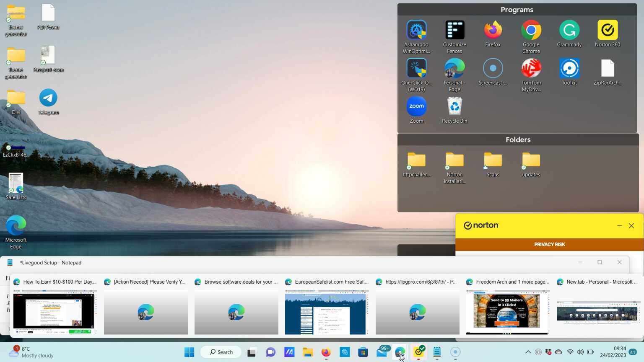The image size is (644, 362).
Task: Expand hidden system tray icons chevron
Action: [528, 352]
